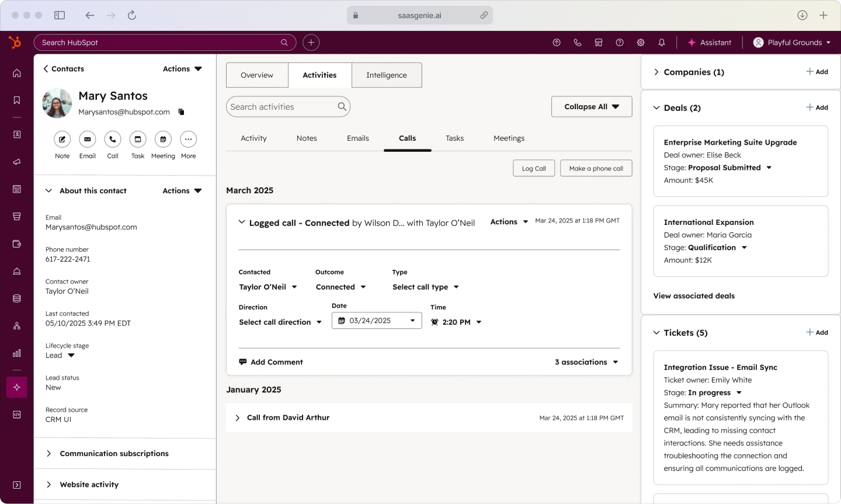Open the Commerce storefront icon in left sidebar
The height and width of the screenshot is (504, 841).
[17, 217]
